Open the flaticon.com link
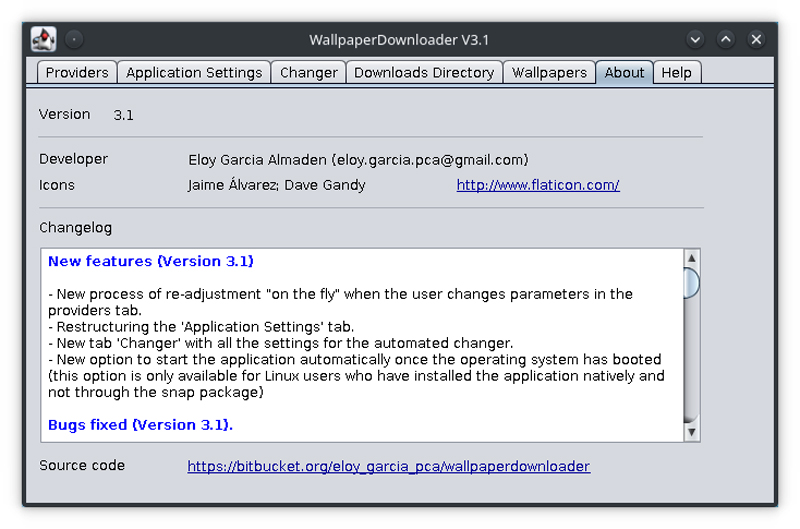This screenshot has height=529, width=800. tap(538, 185)
